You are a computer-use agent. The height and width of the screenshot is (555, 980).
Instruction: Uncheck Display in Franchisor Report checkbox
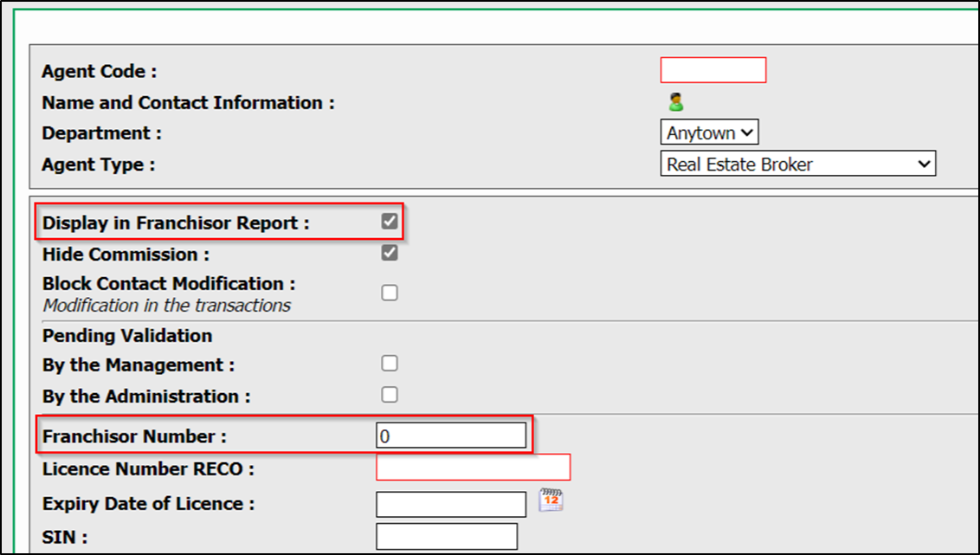coord(390,222)
